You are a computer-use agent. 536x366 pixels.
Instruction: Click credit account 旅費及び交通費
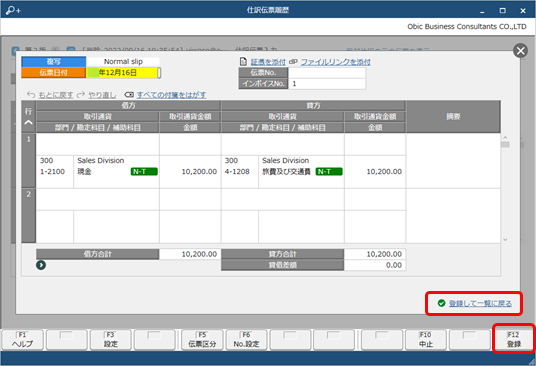[286, 172]
